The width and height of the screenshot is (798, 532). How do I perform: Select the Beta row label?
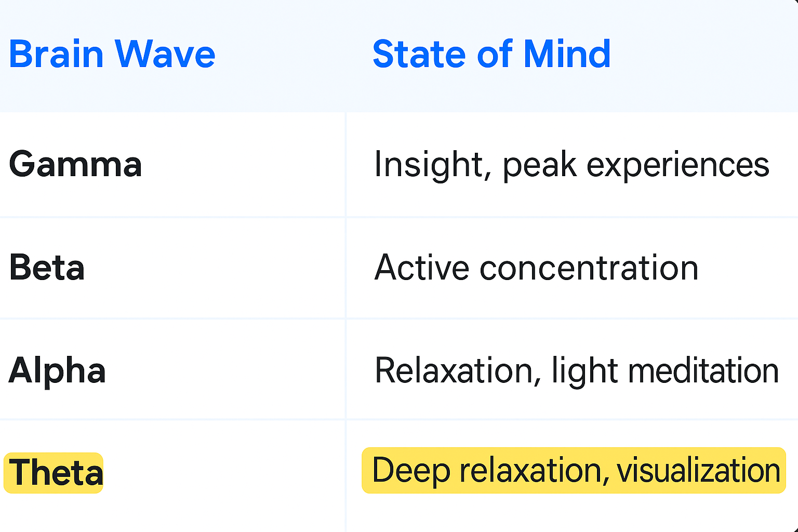click(47, 268)
